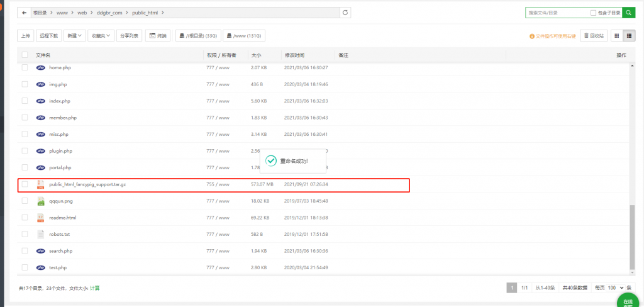Image resolution: width=644 pixels, height=307 pixels.
Task: Open the root directory disk (33G)
Action: (x=198, y=36)
